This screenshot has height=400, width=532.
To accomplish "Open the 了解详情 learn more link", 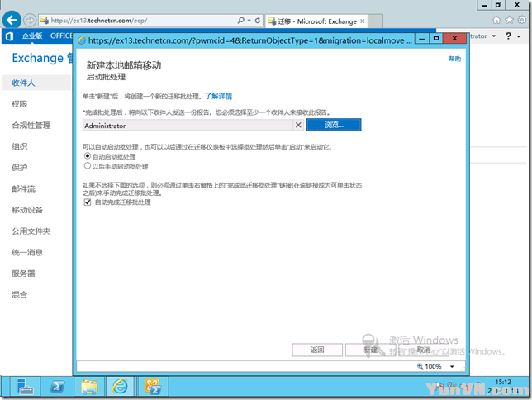I will [218, 96].
